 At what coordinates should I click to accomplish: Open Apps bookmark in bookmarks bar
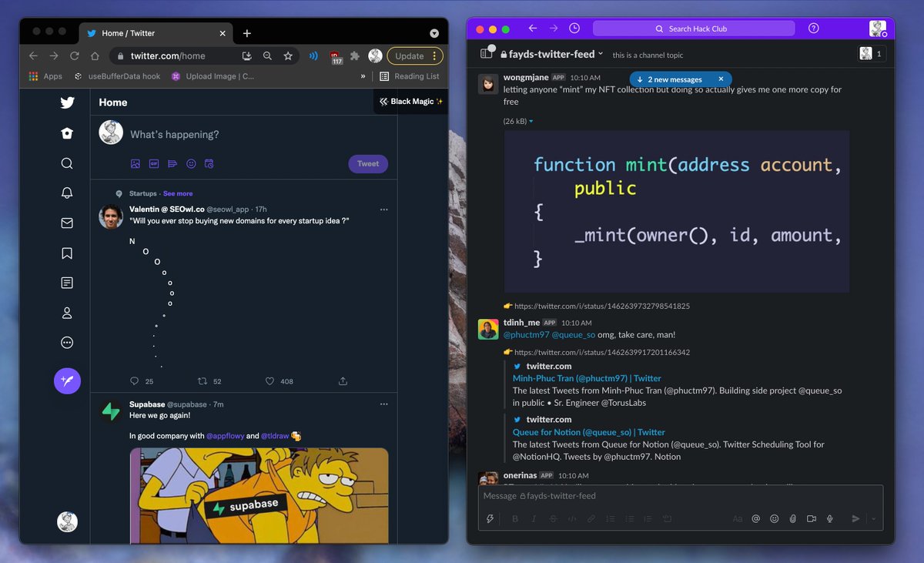point(45,76)
